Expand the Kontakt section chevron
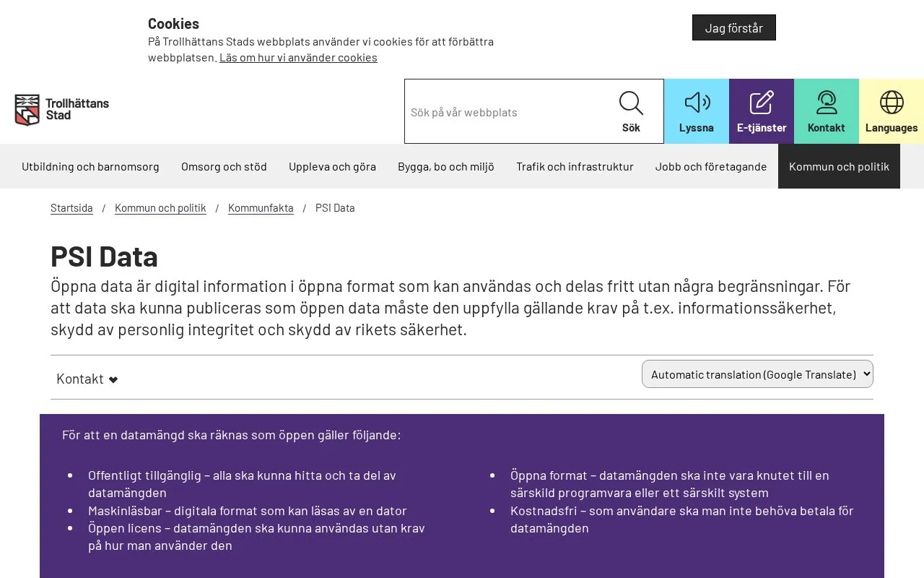 click(113, 379)
